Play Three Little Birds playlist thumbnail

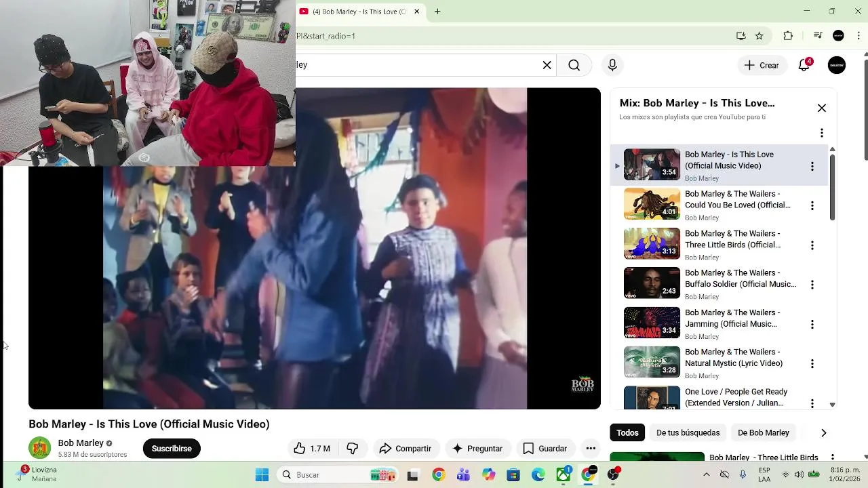click(652, 244)
